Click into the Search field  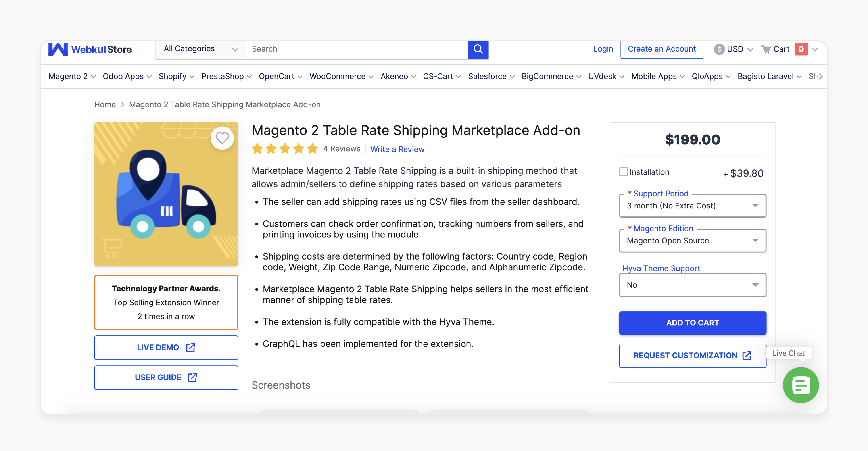[x=357, y=49]
